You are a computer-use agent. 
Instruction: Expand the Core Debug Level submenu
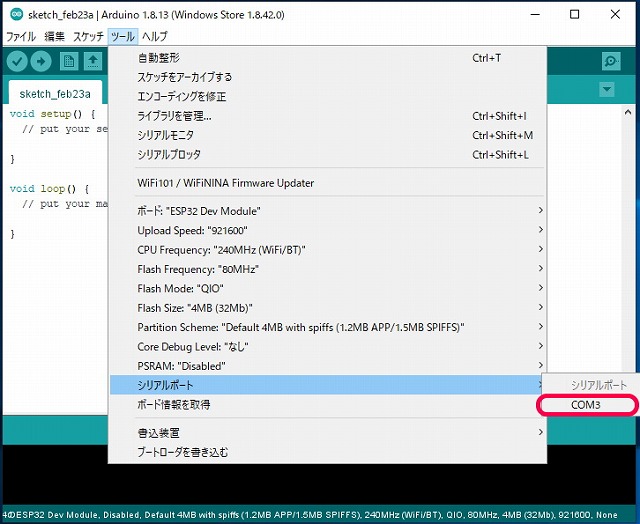coord(327,346)
